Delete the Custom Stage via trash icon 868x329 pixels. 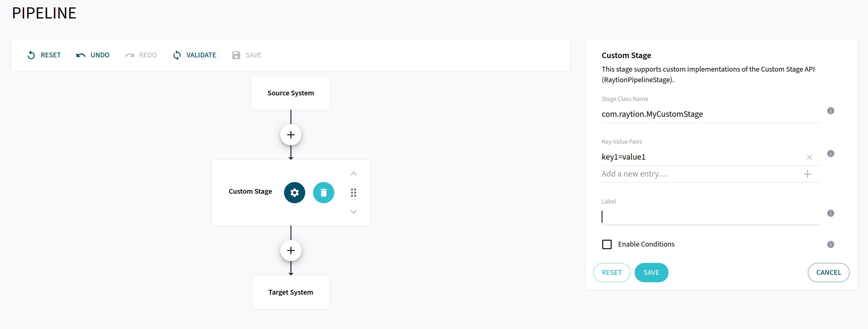click(323, 192)
